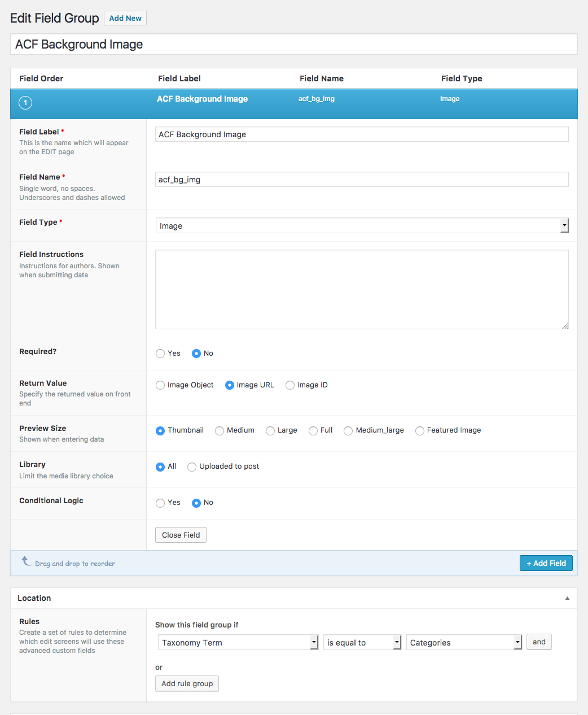The width and height of the screenshot is (588, 715).
Task: Click the Close Field button
Action: pos(181,535)
